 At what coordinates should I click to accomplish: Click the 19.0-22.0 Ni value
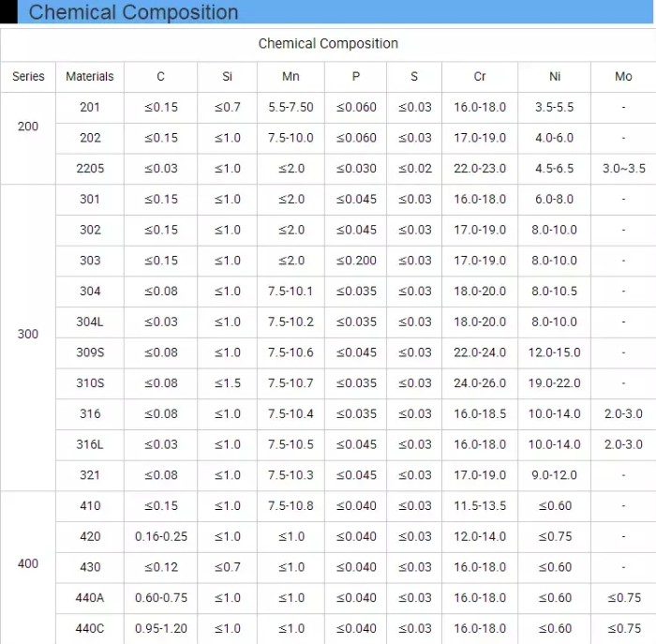point(555,383)
